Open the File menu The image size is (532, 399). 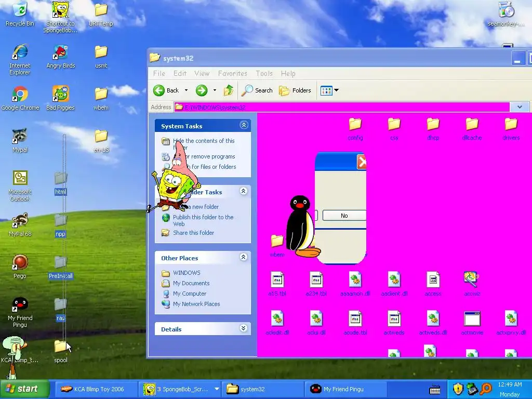[x=159, y=73]
